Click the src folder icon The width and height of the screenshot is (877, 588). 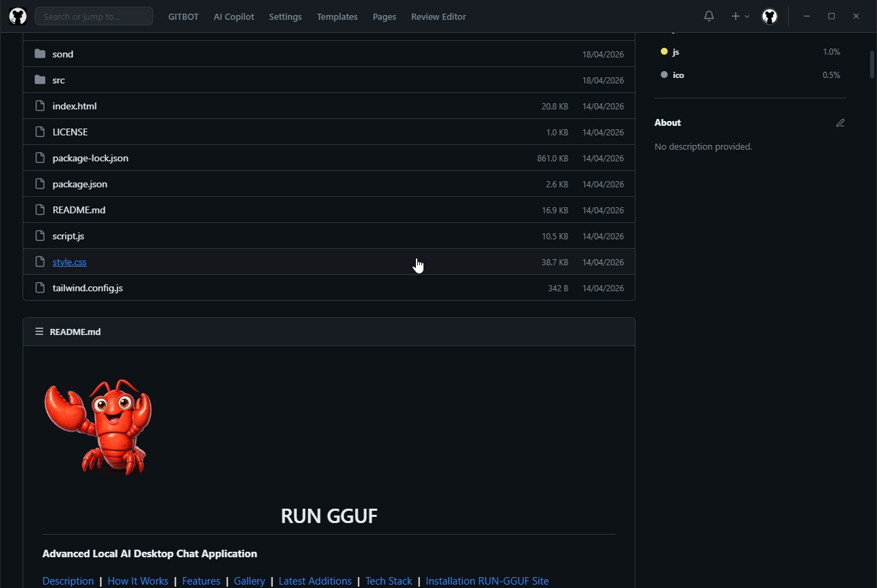click(40, 80)
